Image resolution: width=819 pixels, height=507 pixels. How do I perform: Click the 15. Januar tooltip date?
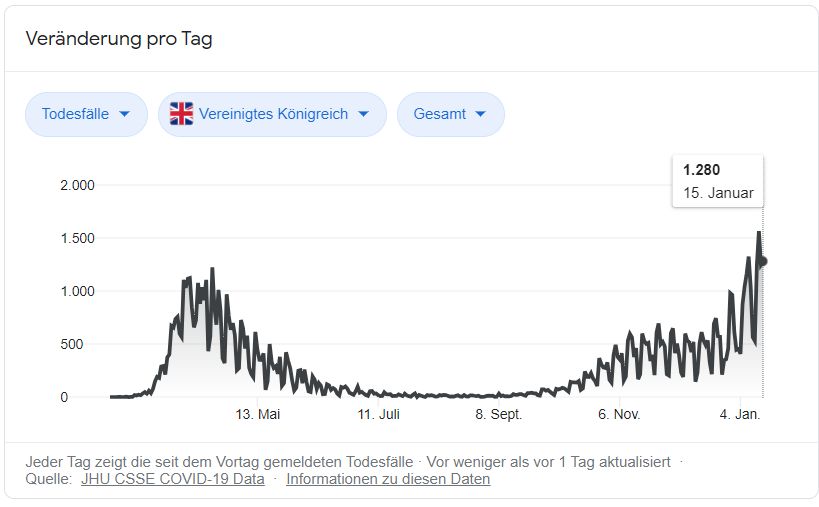(718, 193)
